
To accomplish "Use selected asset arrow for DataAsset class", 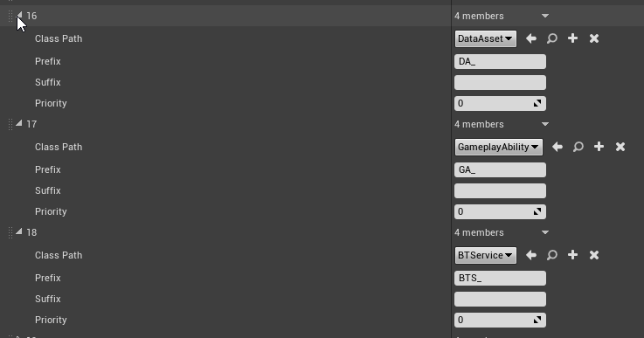I will click(531, 38).
